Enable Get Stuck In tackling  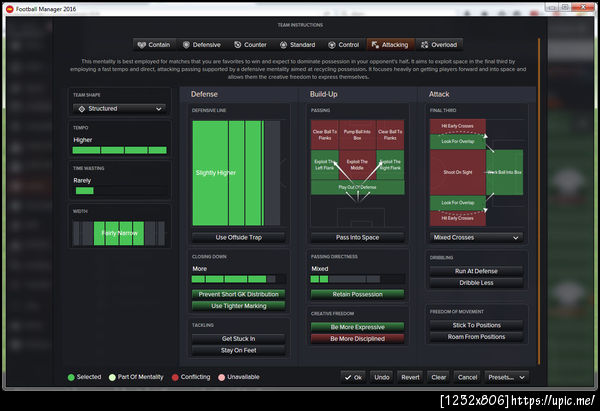[239, 339]
